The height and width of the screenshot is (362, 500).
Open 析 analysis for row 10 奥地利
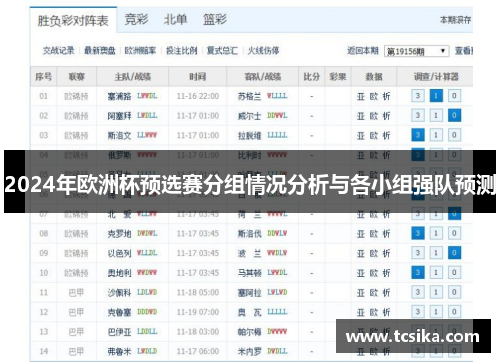tap(386, 273)
